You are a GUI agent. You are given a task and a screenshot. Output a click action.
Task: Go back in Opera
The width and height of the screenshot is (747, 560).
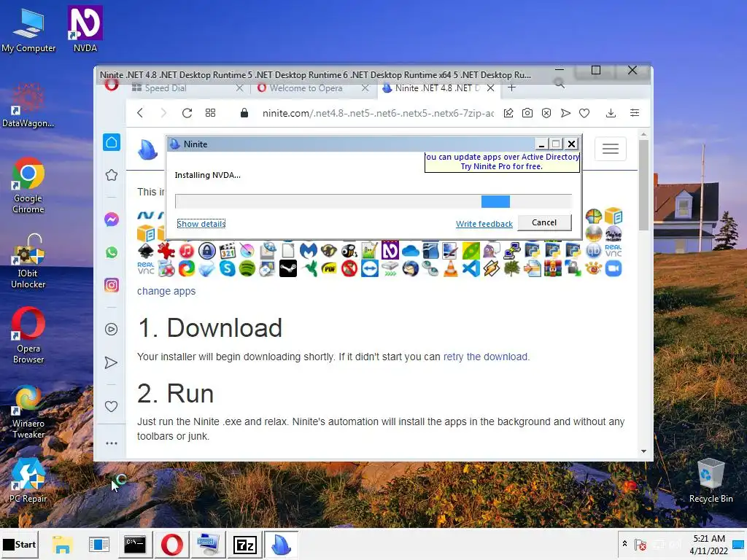click(140, 113)
